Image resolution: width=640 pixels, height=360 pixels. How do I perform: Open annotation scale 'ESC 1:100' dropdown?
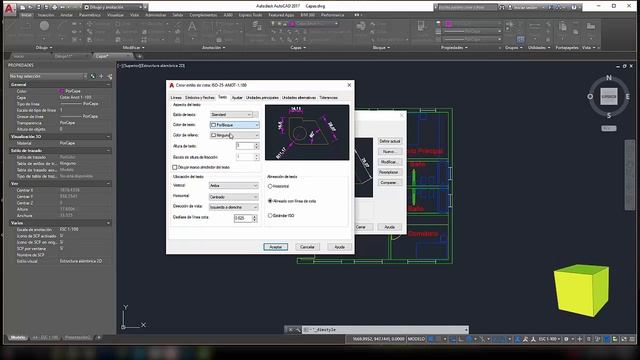(550, 339)
